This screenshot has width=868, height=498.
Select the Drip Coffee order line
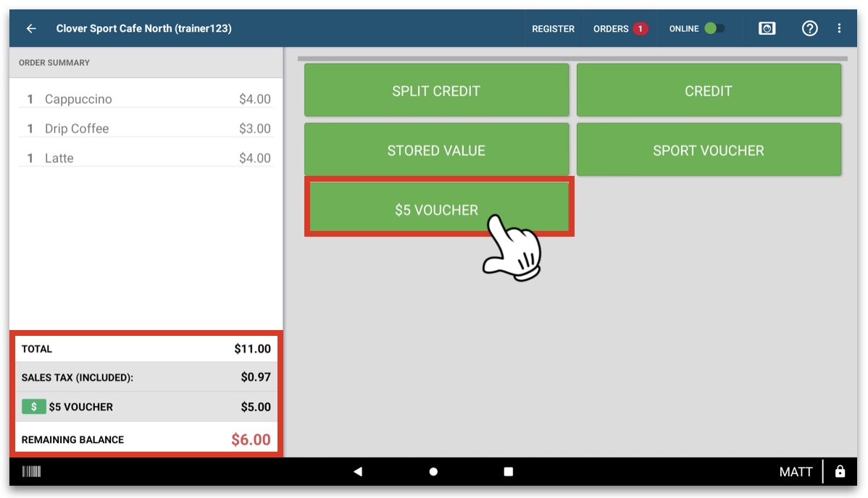(x=146, y=128)
